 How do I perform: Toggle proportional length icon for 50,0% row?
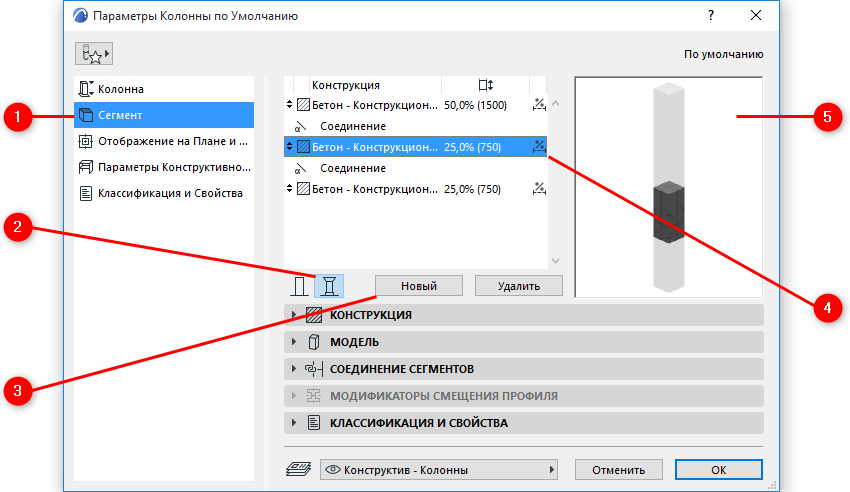(x=539, y=105)
